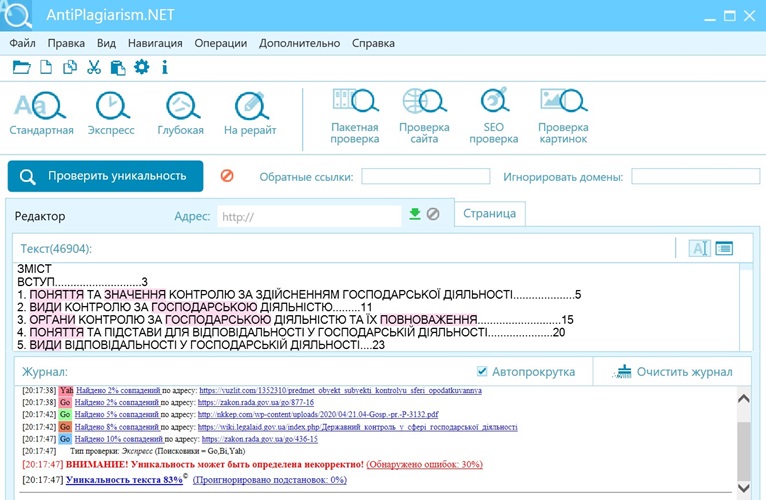This screenshot has width=766, height=500.
Task: Show program info via the i icon
Action: click(x=165, y=67)
